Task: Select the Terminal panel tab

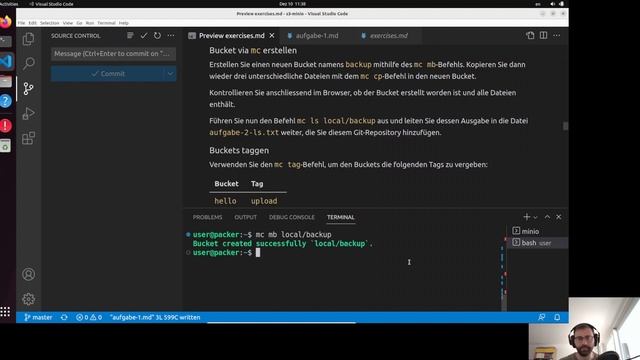Action: [340, 217]
